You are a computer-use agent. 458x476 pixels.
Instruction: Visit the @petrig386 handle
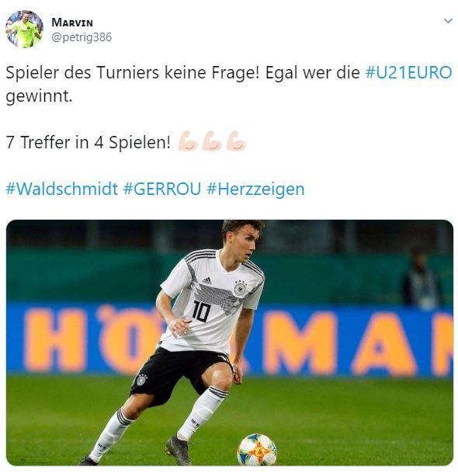(82, 37)
